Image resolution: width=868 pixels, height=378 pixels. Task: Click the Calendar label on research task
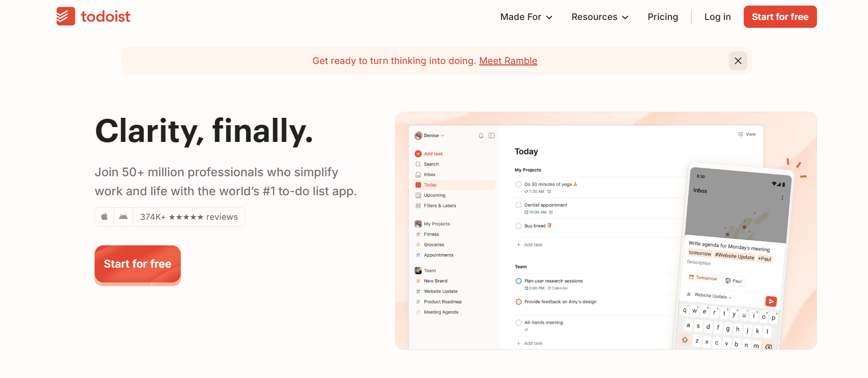tap(558, 288)
